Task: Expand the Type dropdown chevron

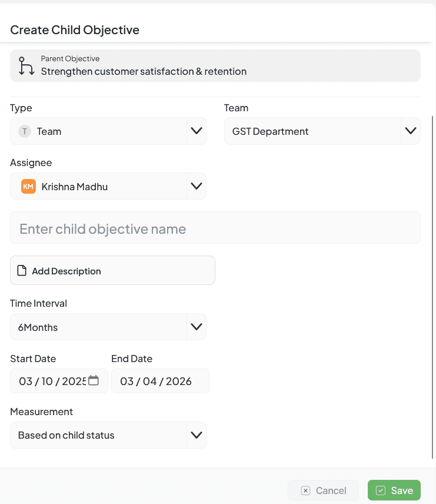Action: [196, 131]
